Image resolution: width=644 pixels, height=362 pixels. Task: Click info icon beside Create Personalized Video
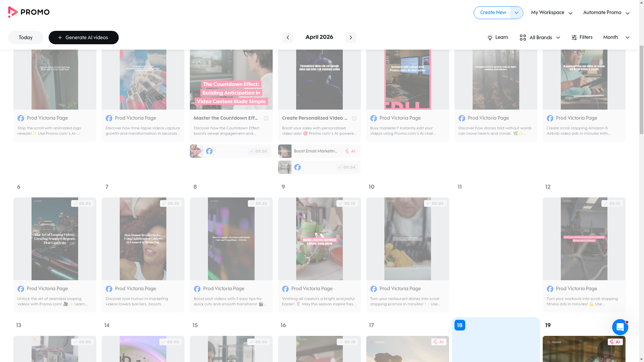click(x=354, y=118)
